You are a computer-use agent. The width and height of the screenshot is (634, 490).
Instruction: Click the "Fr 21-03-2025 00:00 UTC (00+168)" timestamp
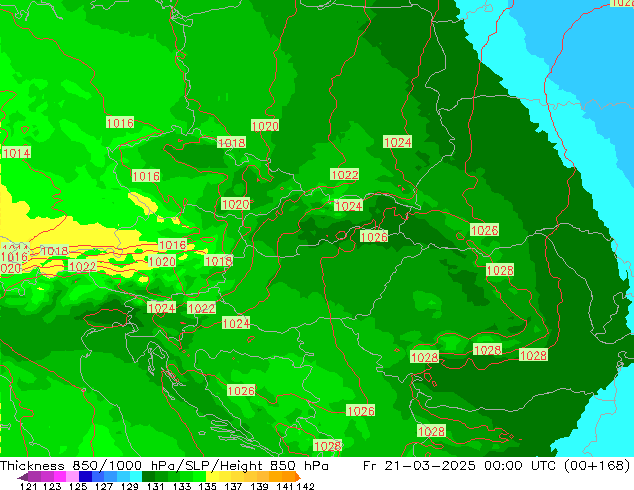pyautogui.click(x=497, y=466)
